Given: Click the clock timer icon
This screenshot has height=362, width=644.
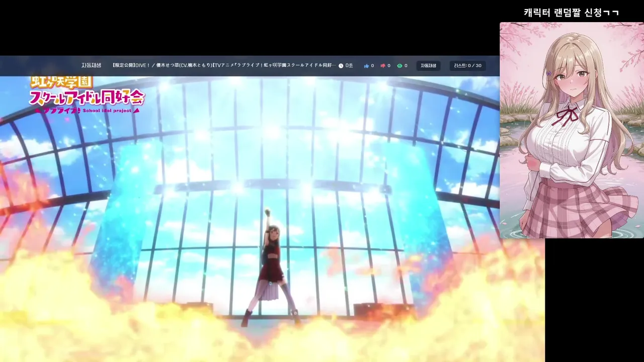Looking at the screenshot, I should [x=341, y=66].
